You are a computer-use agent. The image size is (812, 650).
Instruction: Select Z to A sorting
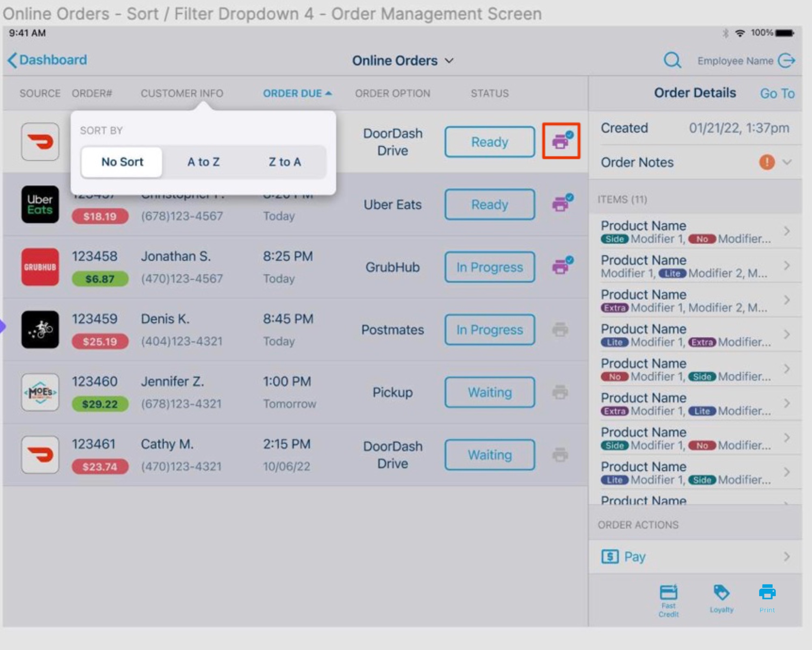(x=285, y=162)
